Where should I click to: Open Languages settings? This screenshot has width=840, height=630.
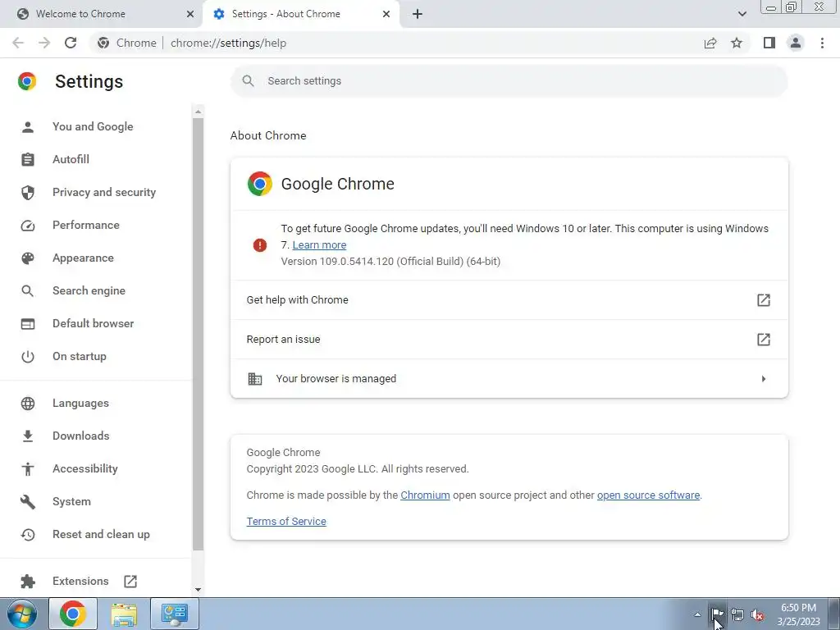point(80,404)
